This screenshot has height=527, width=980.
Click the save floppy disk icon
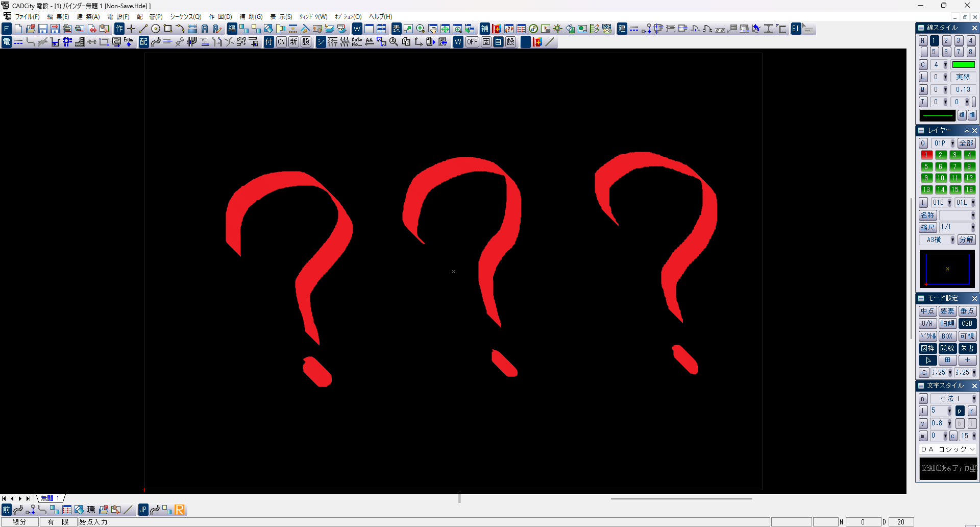(43, 29)
